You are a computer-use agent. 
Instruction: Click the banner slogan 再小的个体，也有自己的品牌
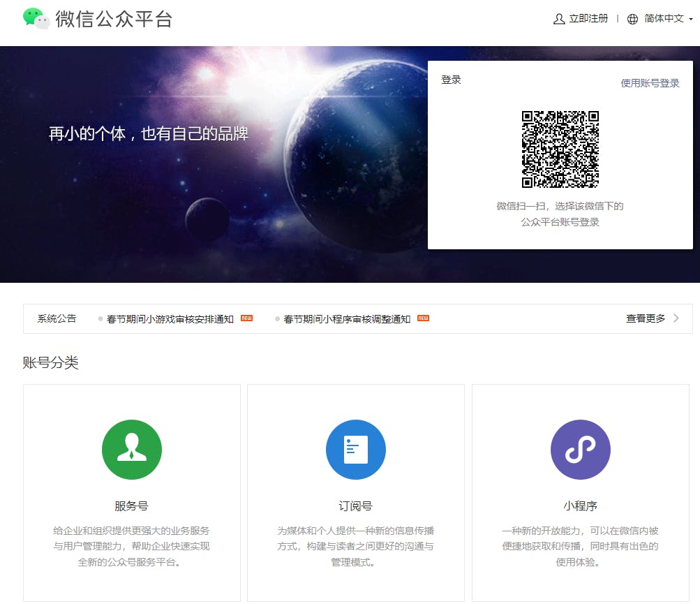(x=148, y=133)
